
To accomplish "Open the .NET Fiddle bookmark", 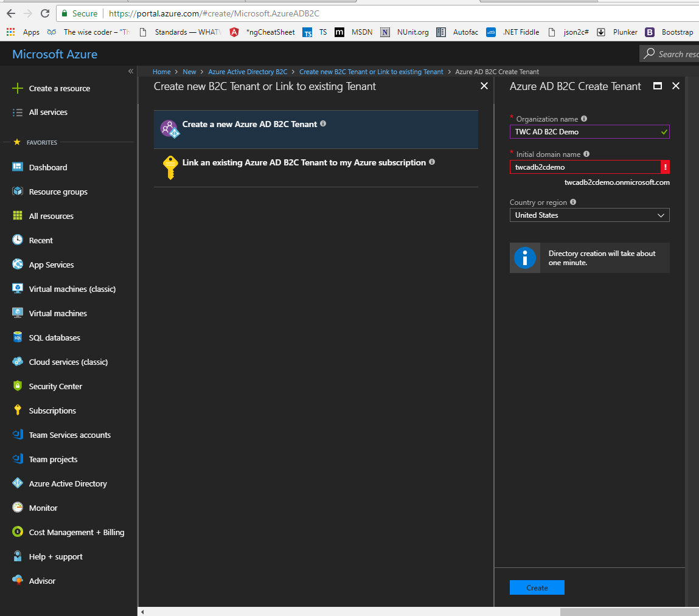I will (x=513, y=32).
